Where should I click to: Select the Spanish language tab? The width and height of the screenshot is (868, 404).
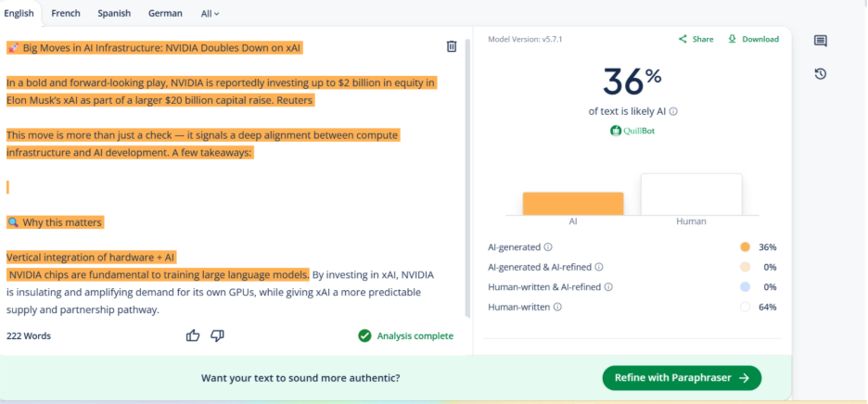(114, 14)
